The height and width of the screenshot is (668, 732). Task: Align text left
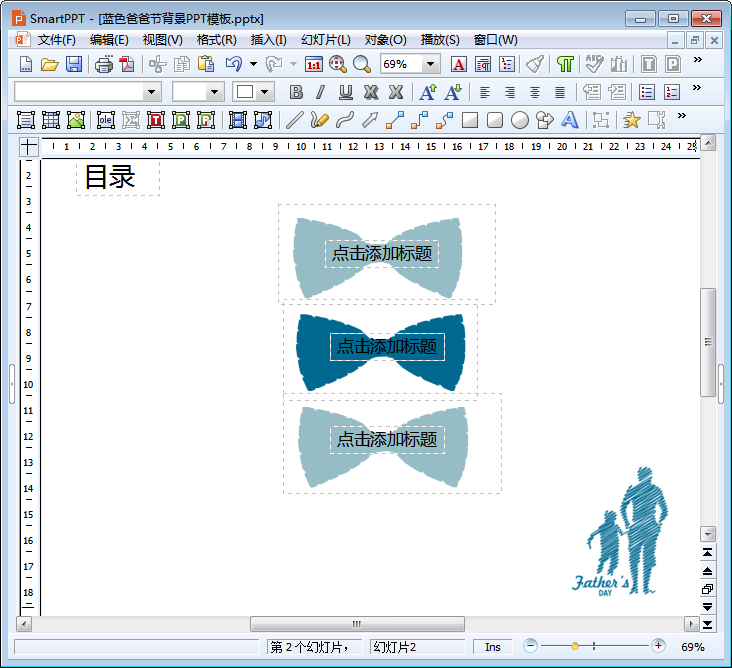click(x=485, y=92)
